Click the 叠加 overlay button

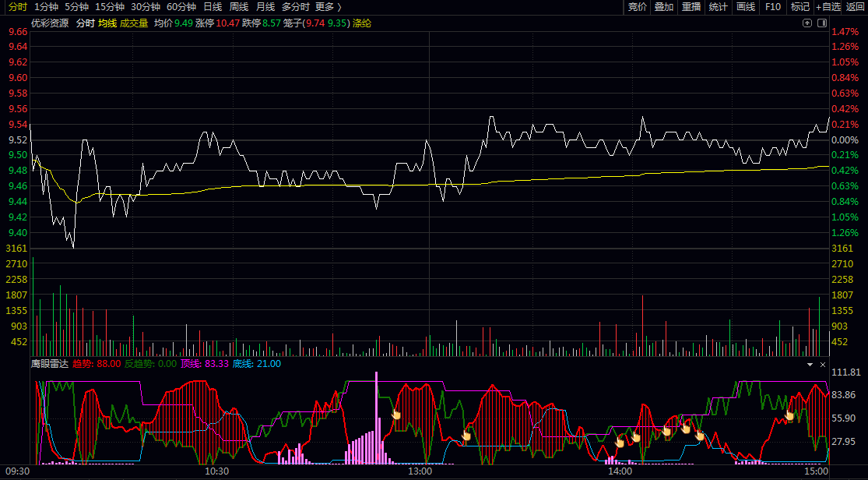tap(664, 7)
